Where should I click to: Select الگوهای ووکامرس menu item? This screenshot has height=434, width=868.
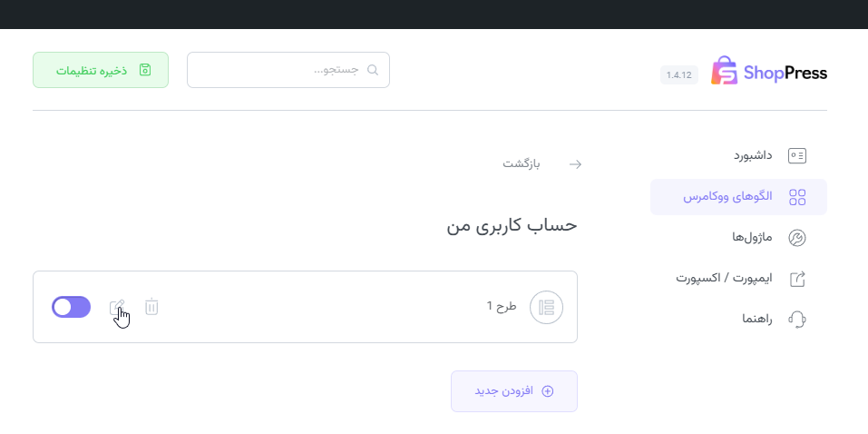click(x=727, y=197)
